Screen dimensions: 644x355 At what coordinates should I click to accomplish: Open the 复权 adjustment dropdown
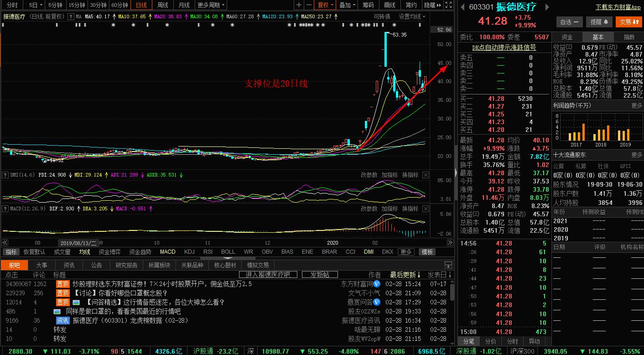coord(325,5)
